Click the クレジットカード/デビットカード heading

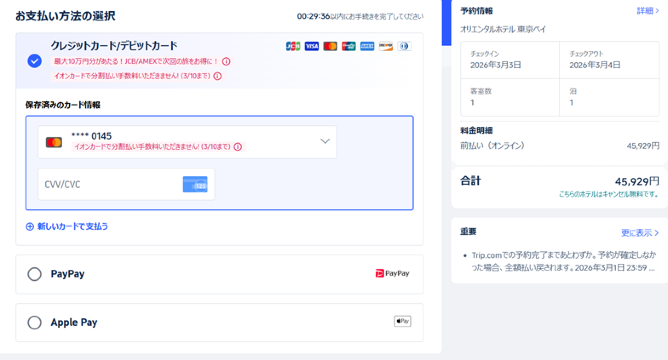[114, 46]
